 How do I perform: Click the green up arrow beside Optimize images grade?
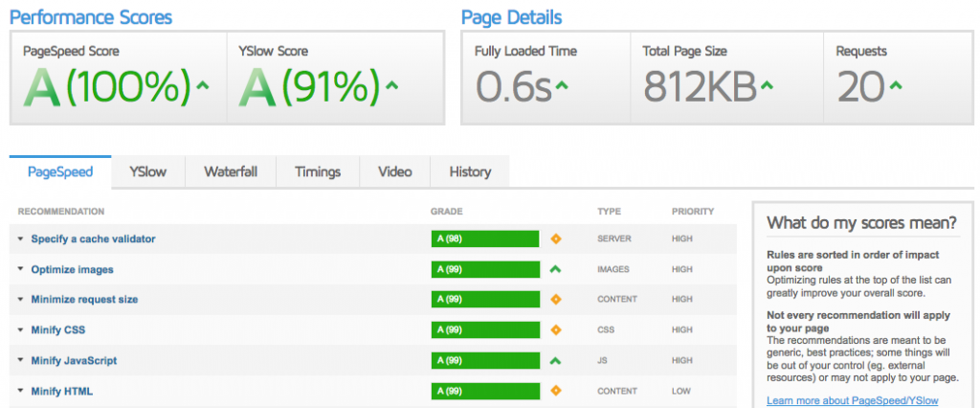[x=555, y=269]
